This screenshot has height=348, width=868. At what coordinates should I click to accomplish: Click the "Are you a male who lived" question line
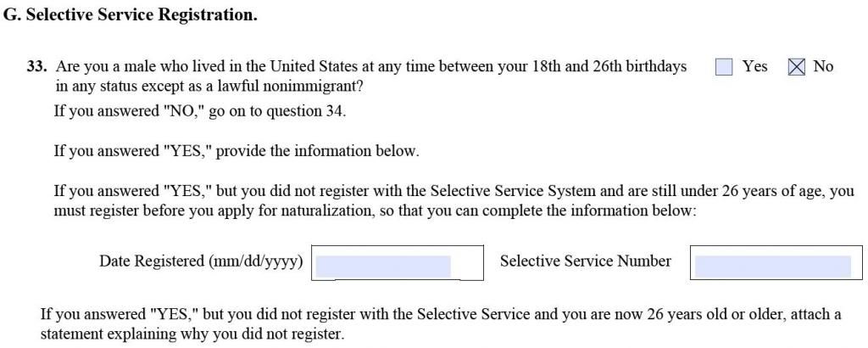pyautogui.click(x=371, y=66)
